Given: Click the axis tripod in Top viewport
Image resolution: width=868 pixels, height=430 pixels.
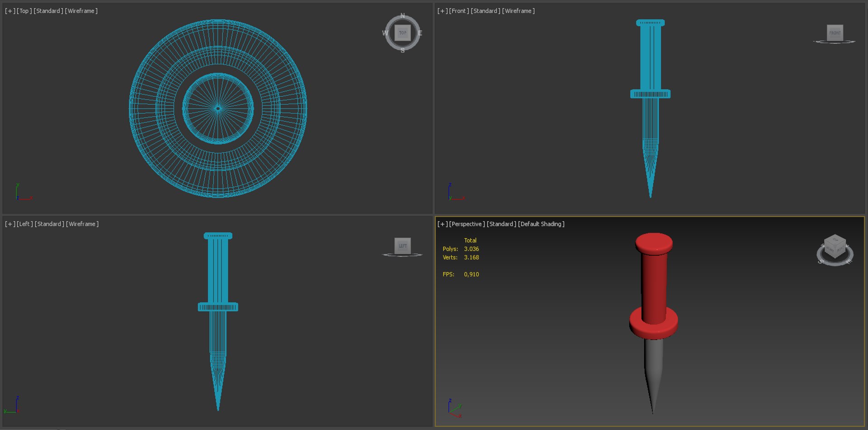Looking at the screenshot, I should coord(24,192).
